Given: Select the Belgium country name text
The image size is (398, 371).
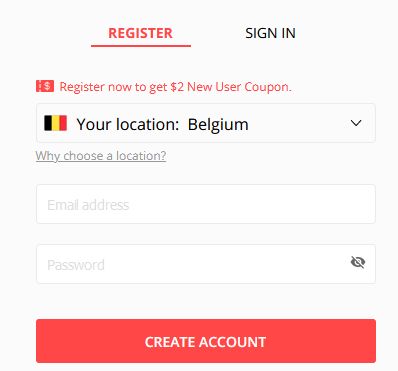Looking at the screenshot, I should point(218,125).
